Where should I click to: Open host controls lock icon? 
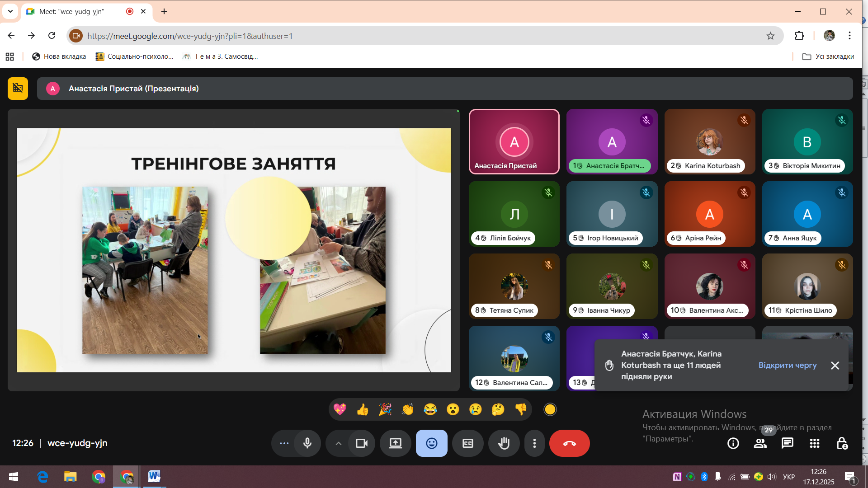pos(842,443)
